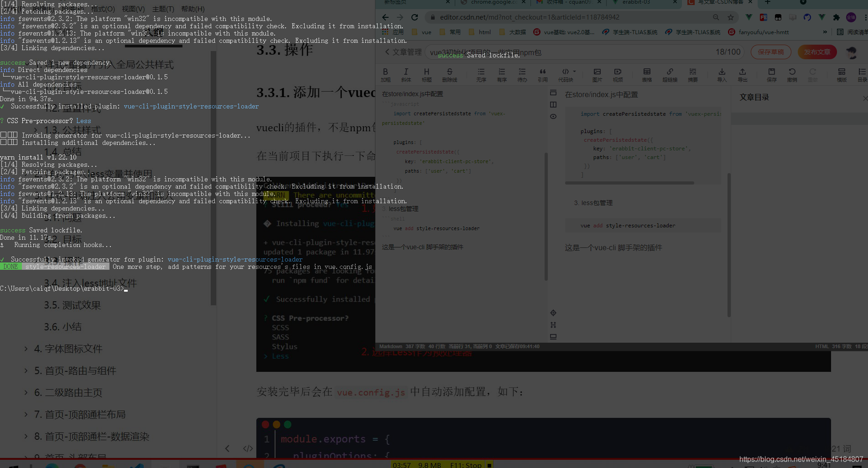Select the 3.5. 测试效果 outline entry
Screen dimensions: 868x468
(x=72, y=305)
